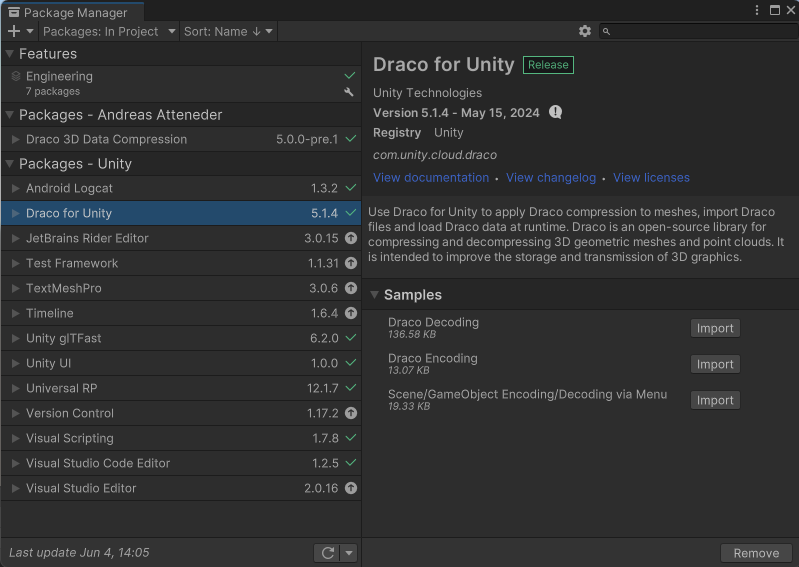
Task: Click update arrow icon for TextMeshPro
Action: tap(351, 288)
